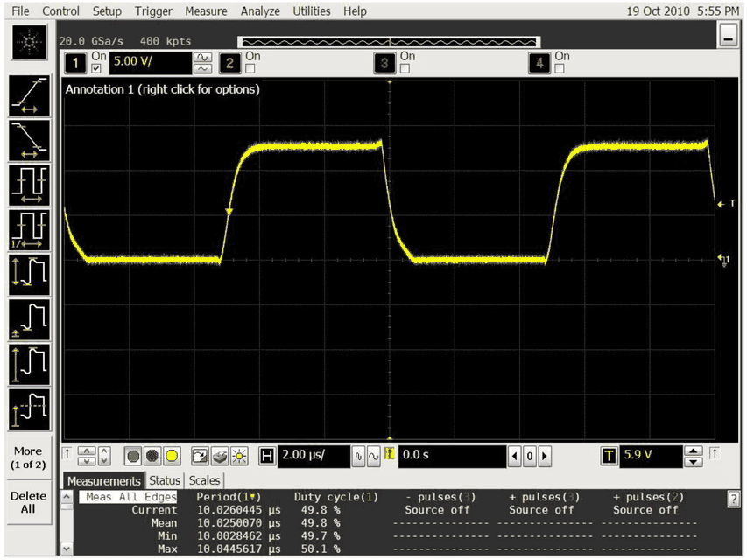Click the double-arrow vertical stepper at bottom left
The height and width of the screenshot is (560, 747).
click(x=86, y=456)
